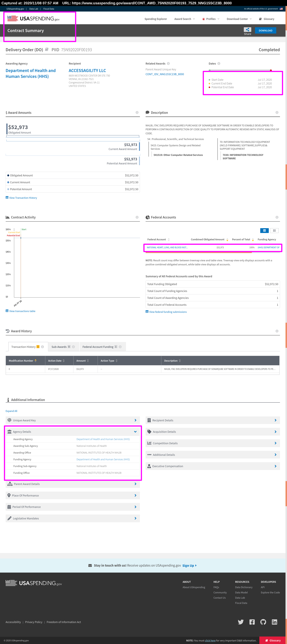This screenshot has width=287, height=644.
Task: Click Expand All link
Action: click(x=12, y=411)
